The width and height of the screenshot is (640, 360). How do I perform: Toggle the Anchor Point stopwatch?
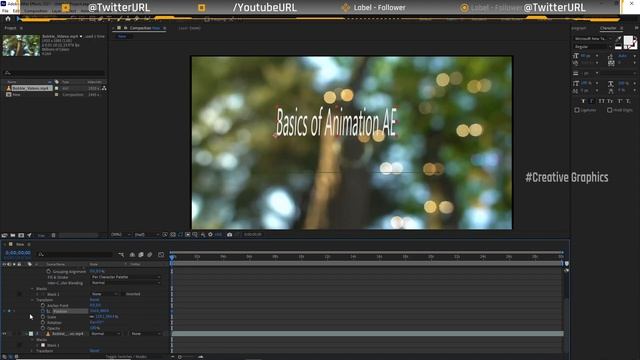pyautogui.click(x=43, y=305)
